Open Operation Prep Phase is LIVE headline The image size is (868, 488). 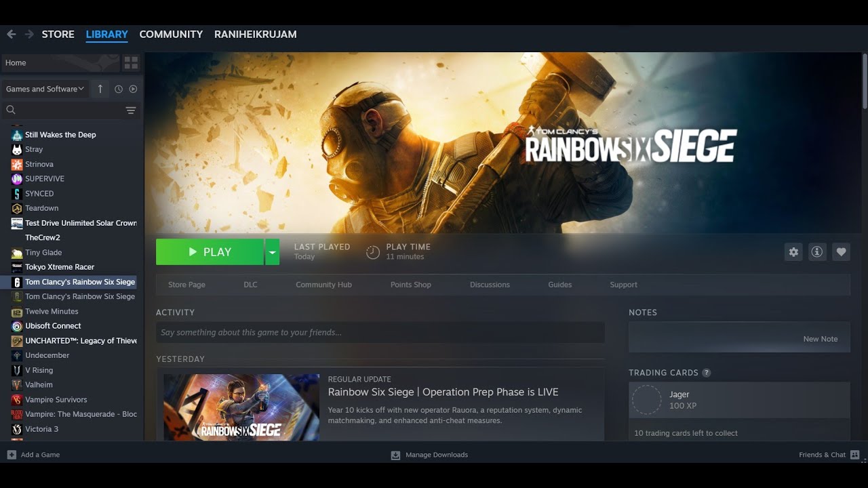pyautogui.click(x=443, y=392)
